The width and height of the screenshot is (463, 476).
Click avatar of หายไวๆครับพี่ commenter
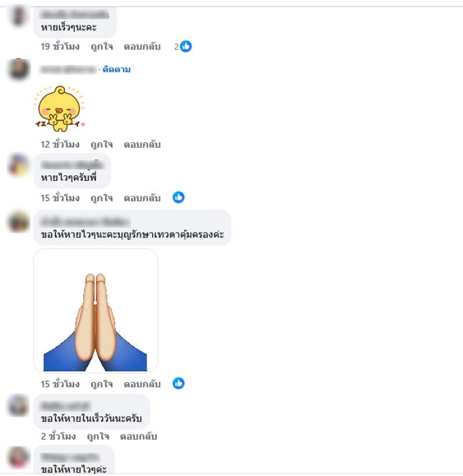(x=19, y=164)
